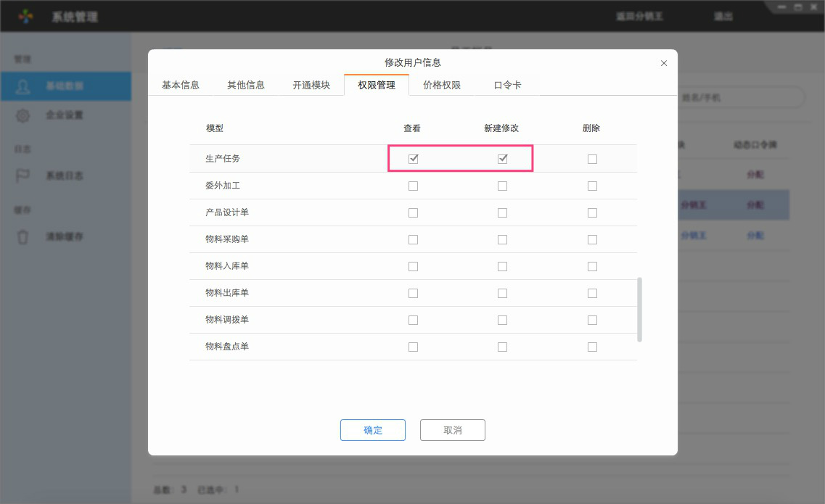Check 查看 for 物料盘点单
Image resolution: width=825 pixels, height=504 pixels.
[413, 347]
